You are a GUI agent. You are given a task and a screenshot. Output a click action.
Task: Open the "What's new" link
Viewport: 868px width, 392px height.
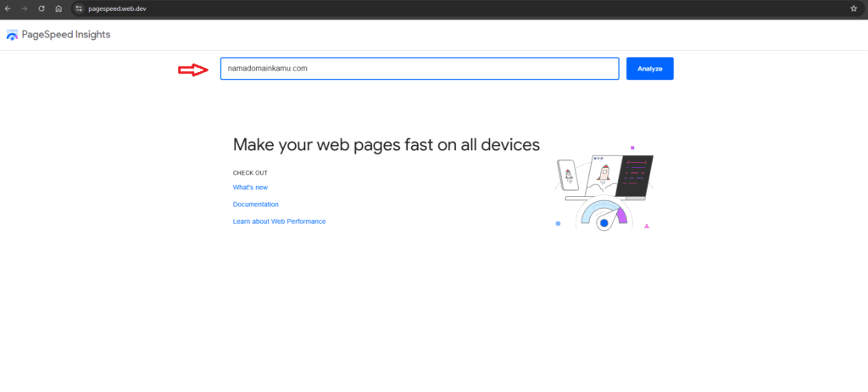(250, 188)
